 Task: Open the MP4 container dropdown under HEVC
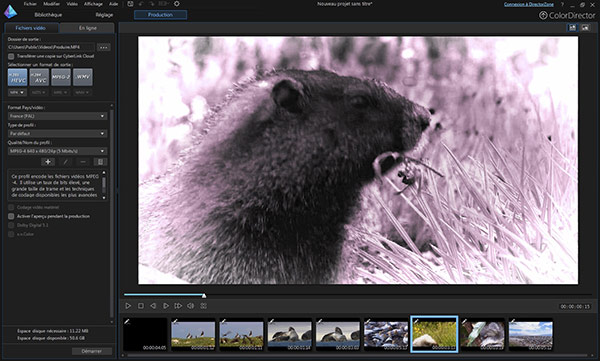(x=17, y=93)
